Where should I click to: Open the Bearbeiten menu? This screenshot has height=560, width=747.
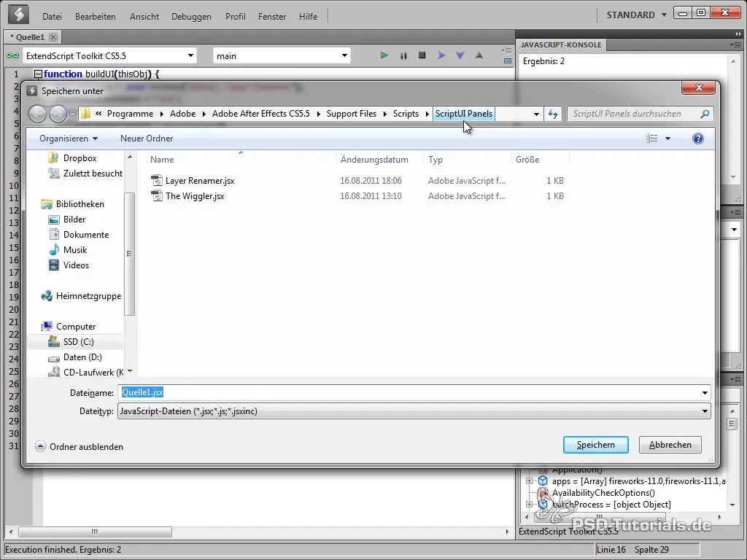click(96, 17)
